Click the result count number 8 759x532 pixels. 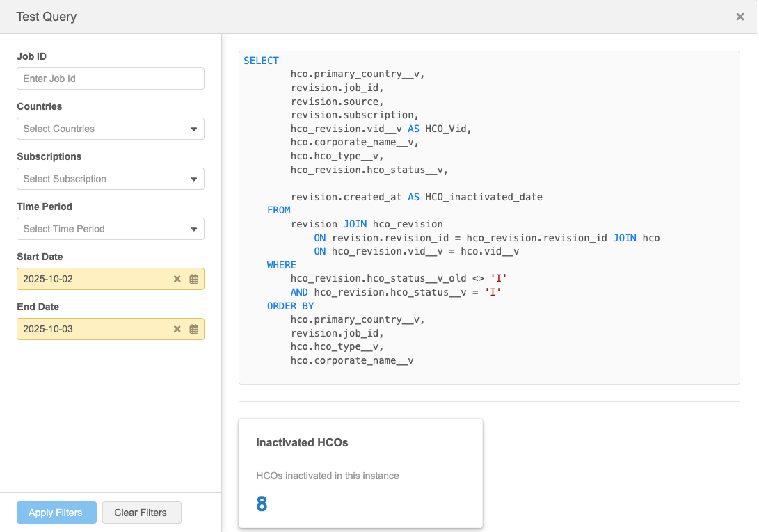click(262, 504)
